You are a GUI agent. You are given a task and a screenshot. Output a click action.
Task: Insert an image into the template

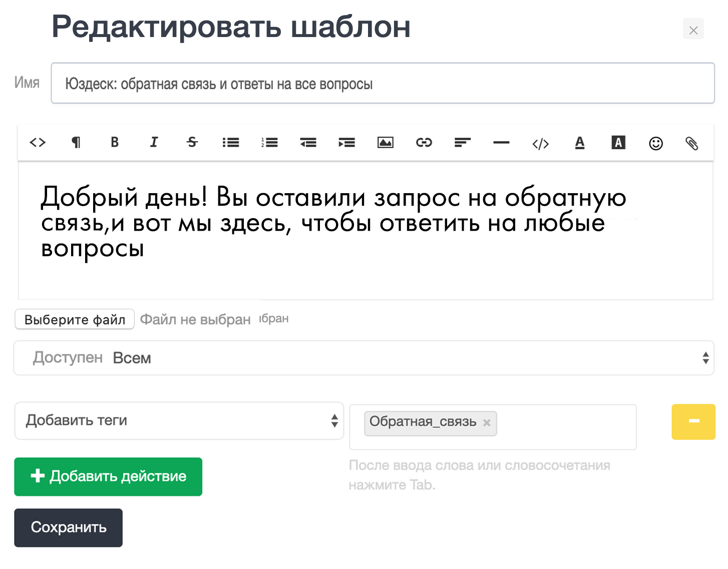pyautogui.click(x=385, y=143)
